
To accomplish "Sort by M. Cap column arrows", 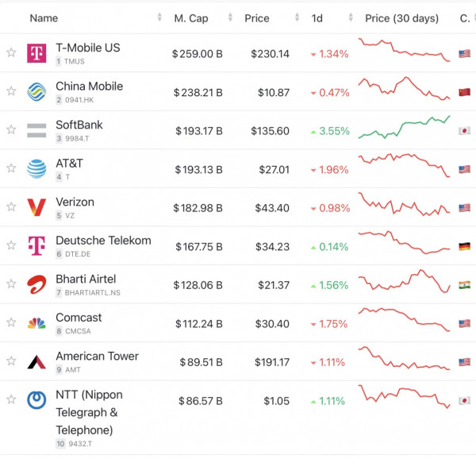I will (x=230, y=17).
